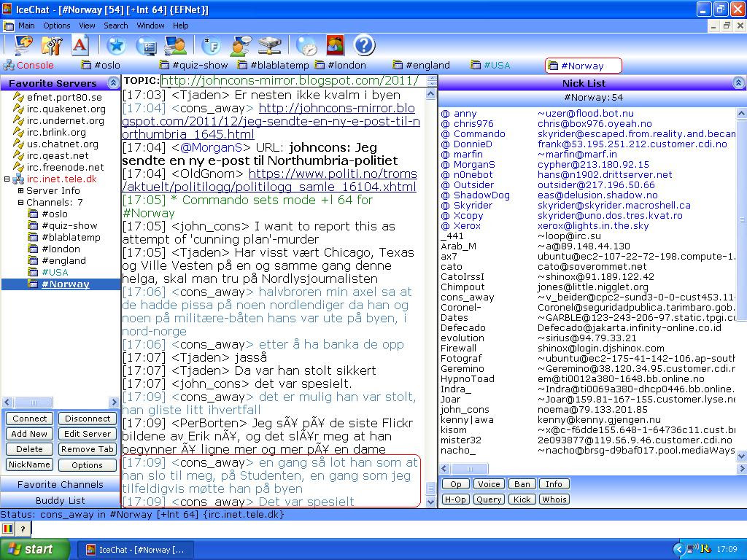Click the server network drive toolbar icon
The image size is (747, 560).
click(x=270, y=46)
